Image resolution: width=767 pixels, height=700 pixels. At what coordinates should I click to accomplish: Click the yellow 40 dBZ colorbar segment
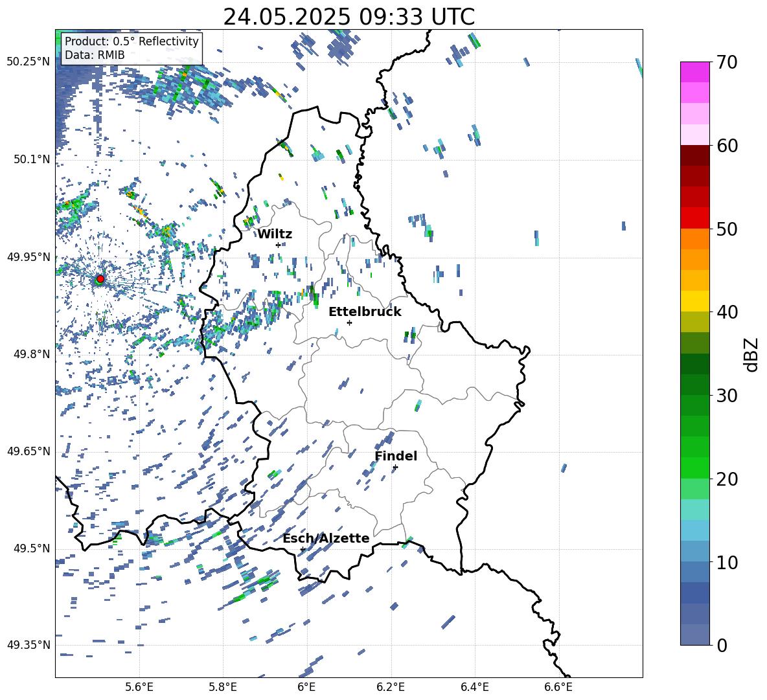[694, 301]
